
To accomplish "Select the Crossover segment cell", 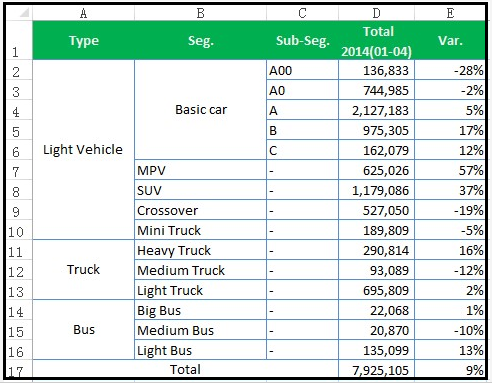I will tap(200, 210).
